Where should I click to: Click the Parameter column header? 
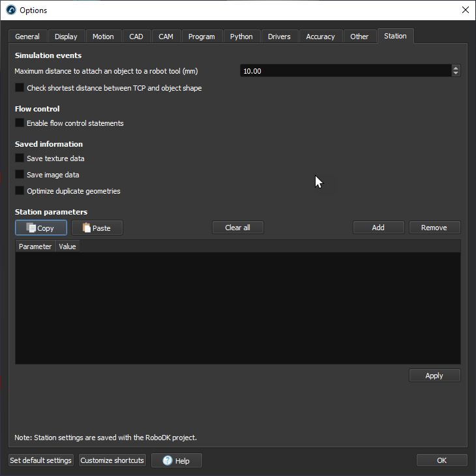click(35, 246)
